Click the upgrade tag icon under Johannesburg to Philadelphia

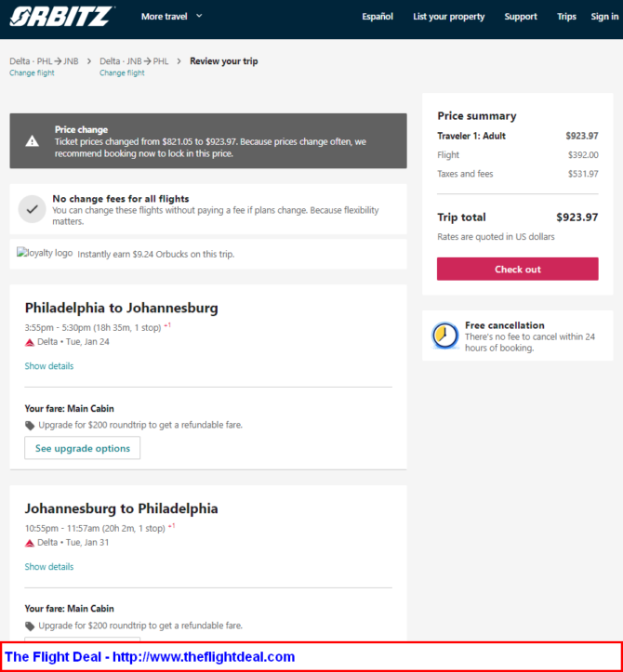[30, 626]
